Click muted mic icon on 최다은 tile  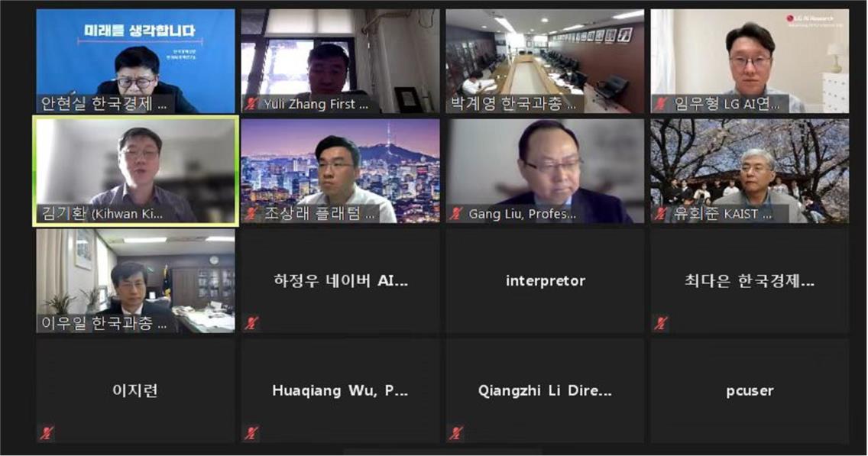pos(660,323)
